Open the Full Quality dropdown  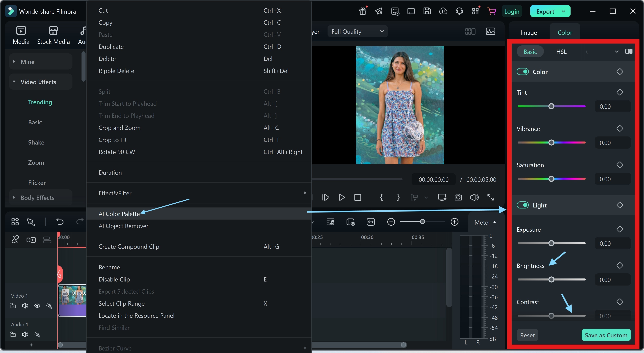click(x=358, y=32)
